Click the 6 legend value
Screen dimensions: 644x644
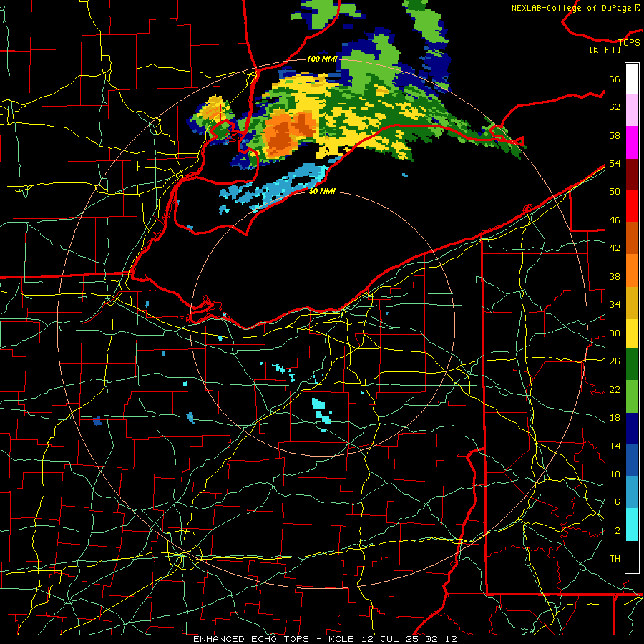pos(617,502)
